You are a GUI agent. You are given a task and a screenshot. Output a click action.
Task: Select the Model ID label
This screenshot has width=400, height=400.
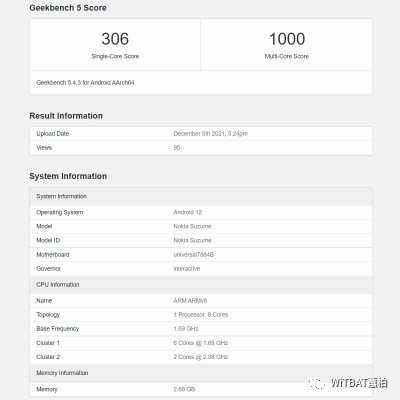click(48, 240)
